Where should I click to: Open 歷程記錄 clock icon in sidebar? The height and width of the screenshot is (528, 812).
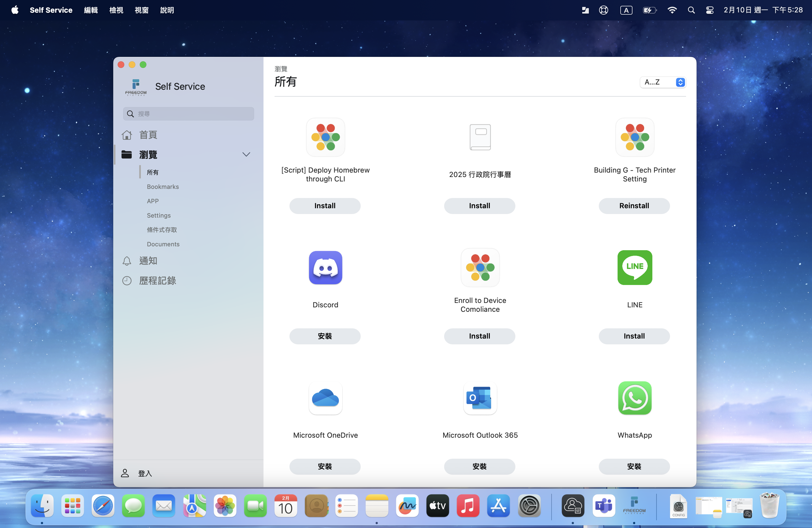(x=126, y=280)
